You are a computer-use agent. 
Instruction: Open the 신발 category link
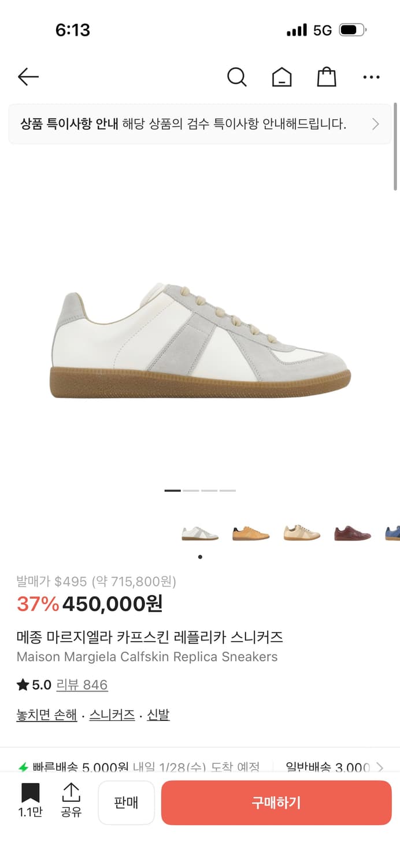pyautogui.click(x=158, y=715)
